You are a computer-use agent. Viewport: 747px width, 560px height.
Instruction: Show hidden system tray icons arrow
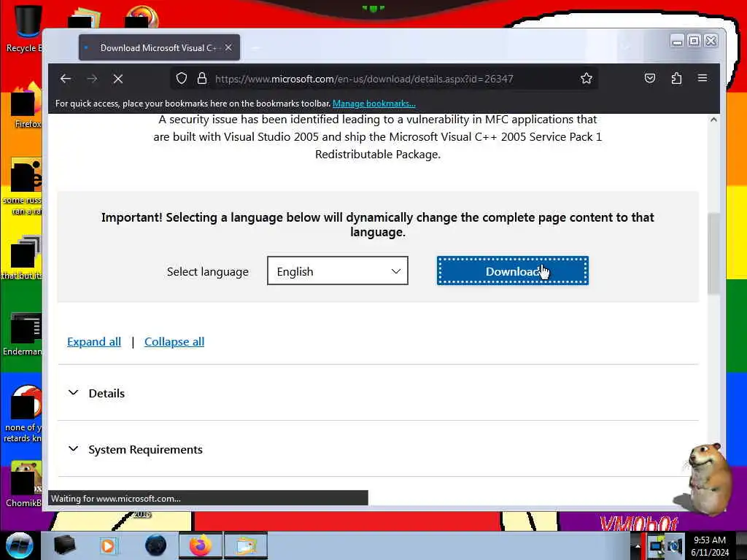(x=638, y=545)
